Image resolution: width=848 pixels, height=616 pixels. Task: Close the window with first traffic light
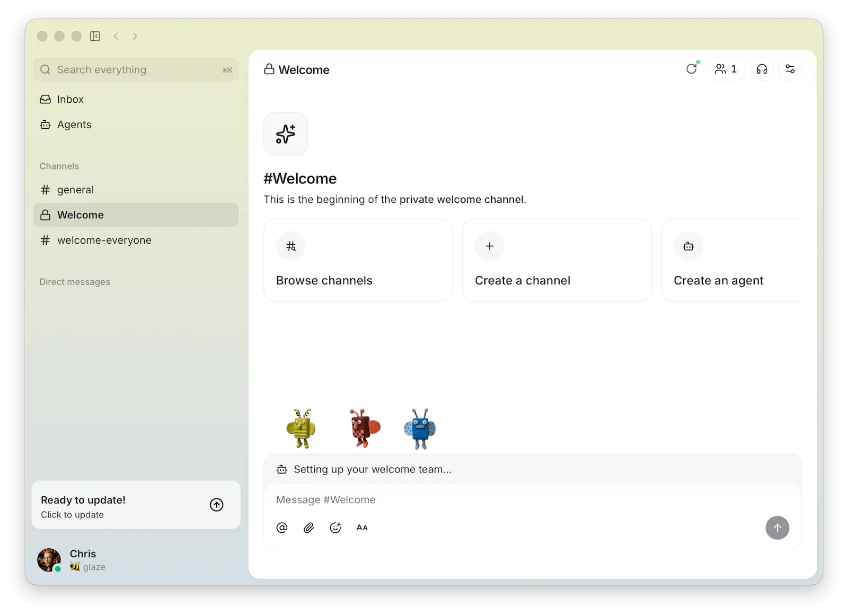tap(42, 36)
